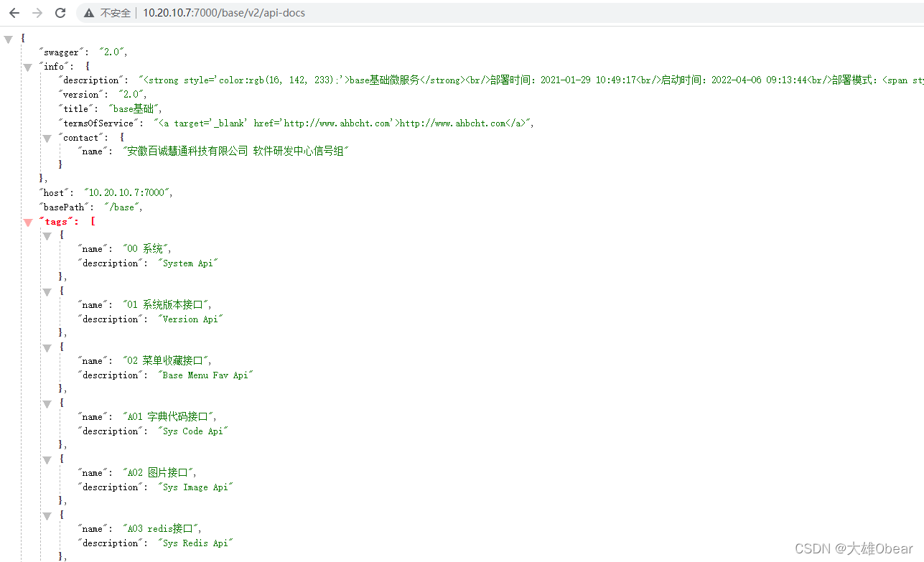This screenshot has width=924, height=562.
Task: Reload the api-docs page
Action: coord(60,13)
